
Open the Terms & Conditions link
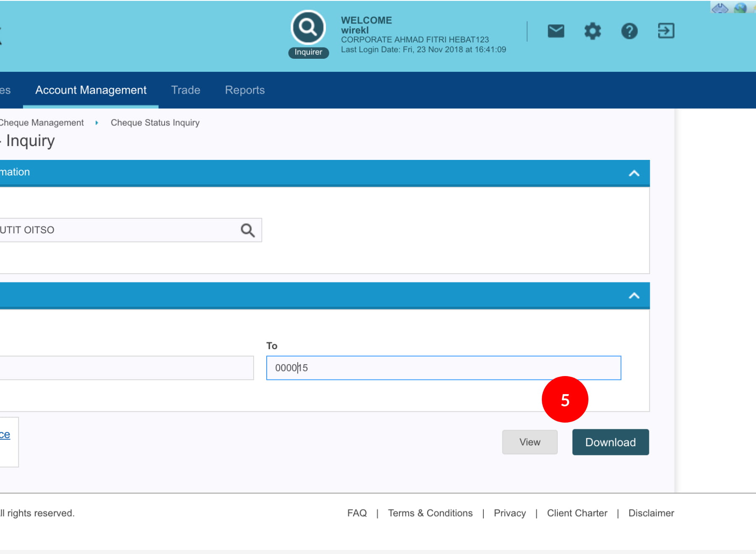click(x=430, y=513)
